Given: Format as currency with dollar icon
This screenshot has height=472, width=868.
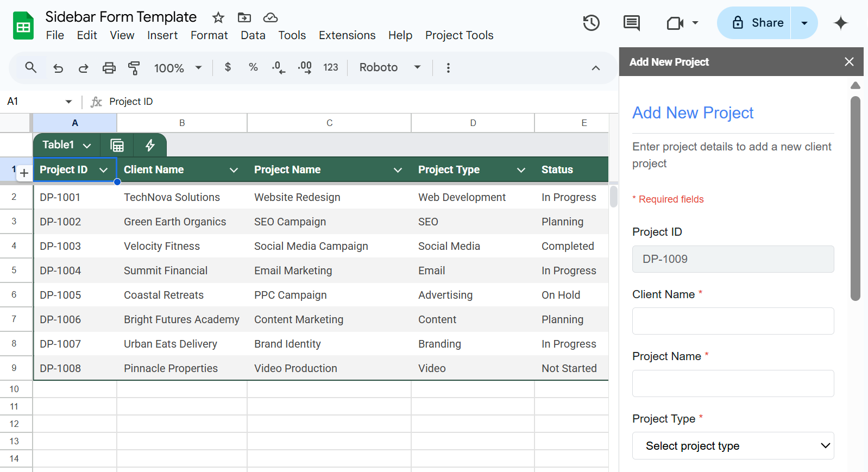Looking at the screenshot, I should (x=228, y=67).
